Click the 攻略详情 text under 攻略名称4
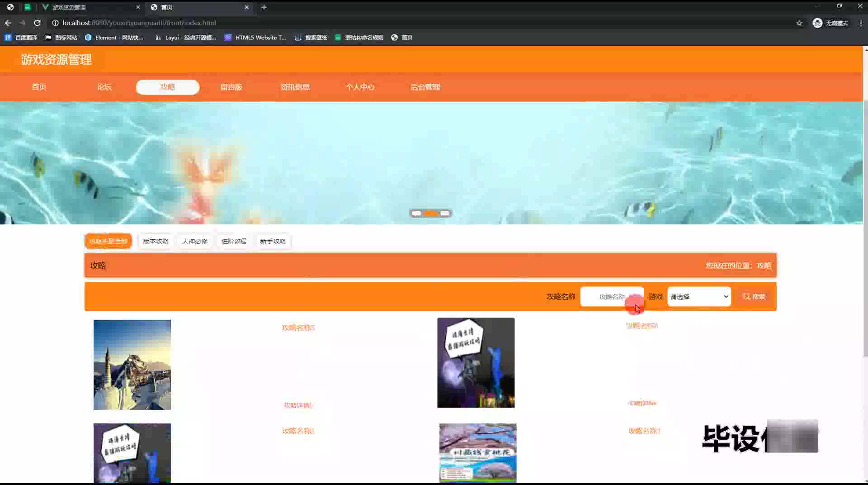 [x=642, y=403]
